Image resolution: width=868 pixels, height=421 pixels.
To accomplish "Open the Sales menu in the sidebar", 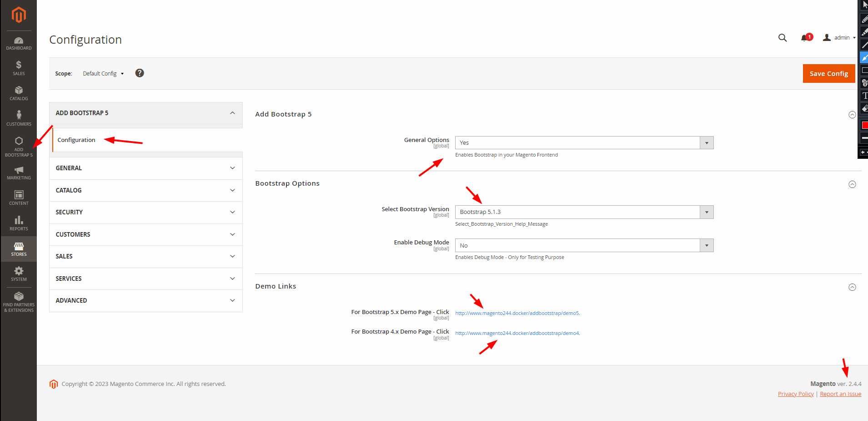I will click(19, 68).
